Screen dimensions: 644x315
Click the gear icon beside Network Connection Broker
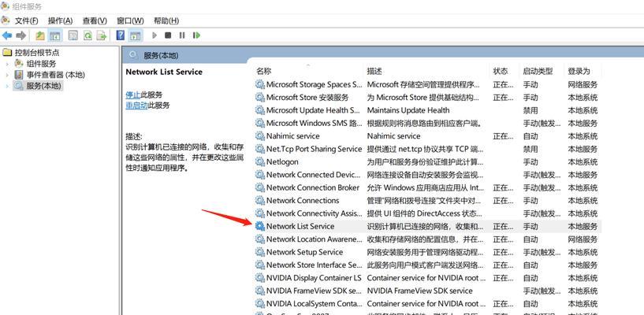[x=259, y=187]
